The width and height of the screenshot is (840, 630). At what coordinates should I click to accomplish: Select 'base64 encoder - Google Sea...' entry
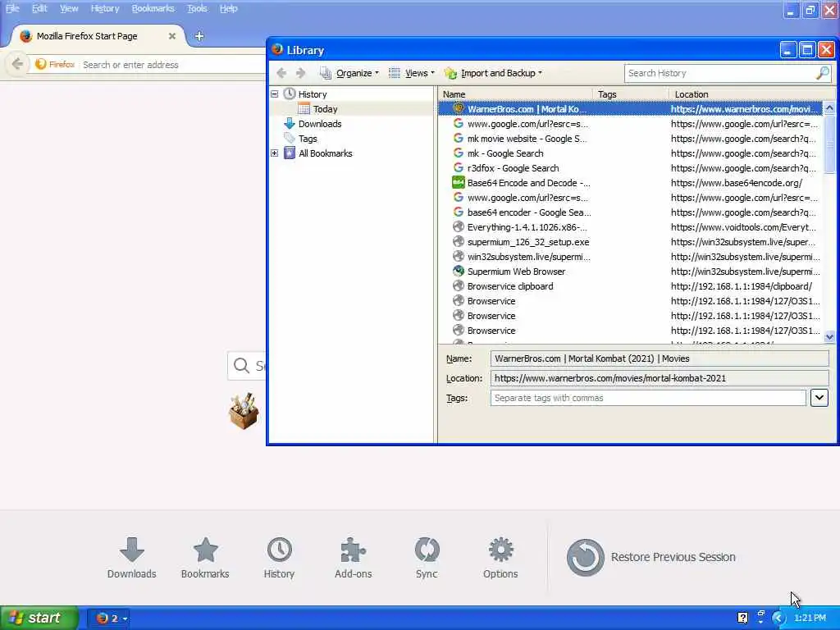(x=630, y=212)
